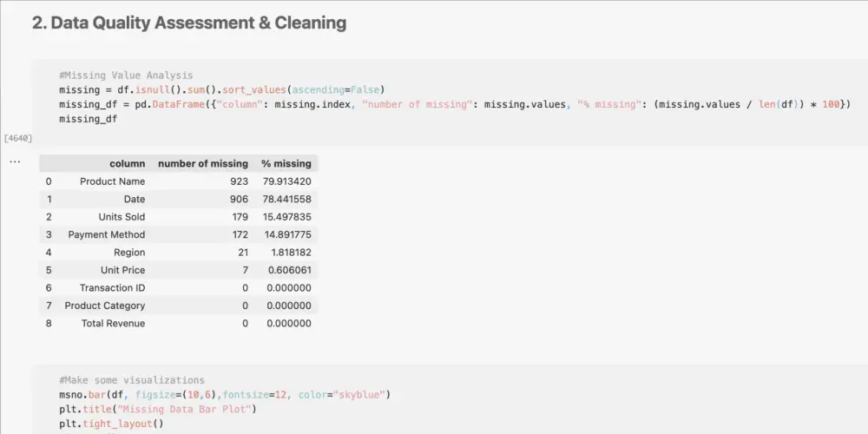Viewport: 868px width, 434px height.
Task: Select the Product Name table cell
Action: pyautogui.click(x=112, y=181)
